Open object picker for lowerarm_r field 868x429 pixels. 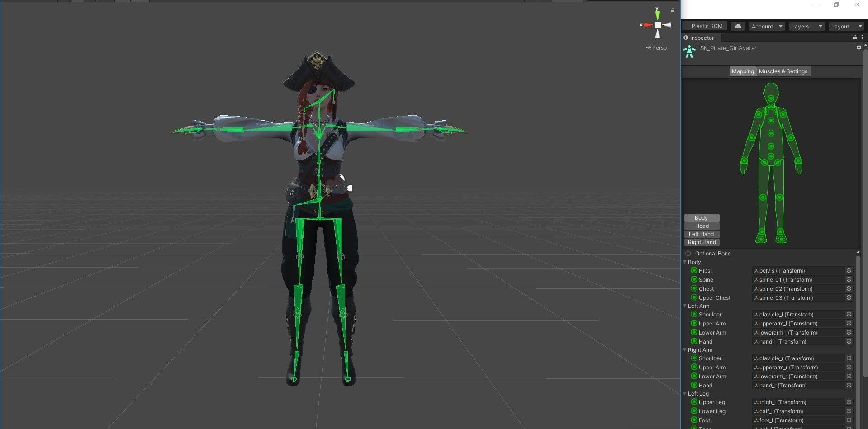tap(849, 377)
